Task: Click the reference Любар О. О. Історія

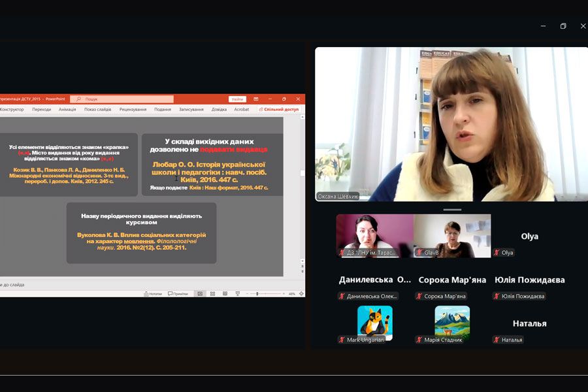Action: point(209,172)
